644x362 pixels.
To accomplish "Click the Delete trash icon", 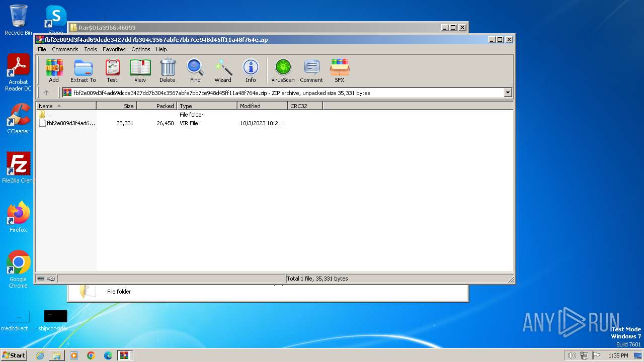I will tap(168, 70).
